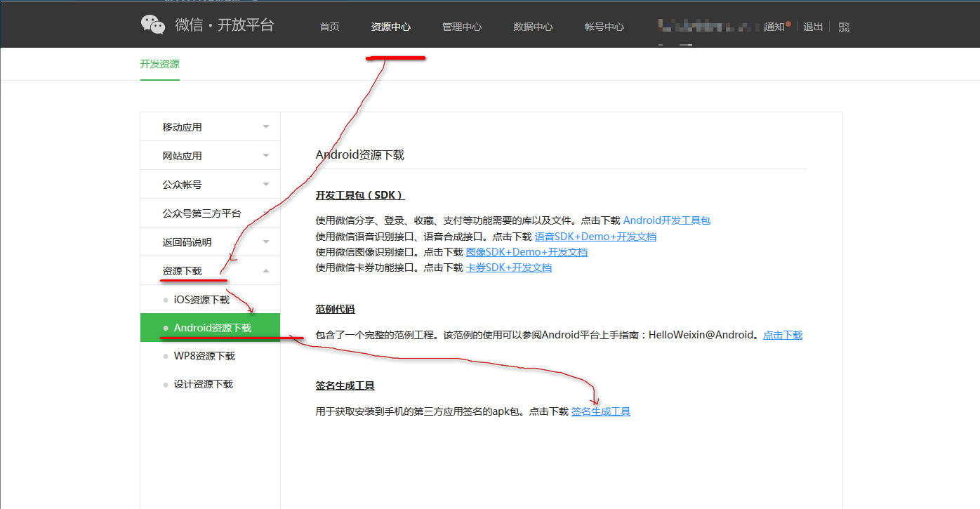Open 数据中心 in top navigation
The image size is (980, 509).
coord(533,27)
